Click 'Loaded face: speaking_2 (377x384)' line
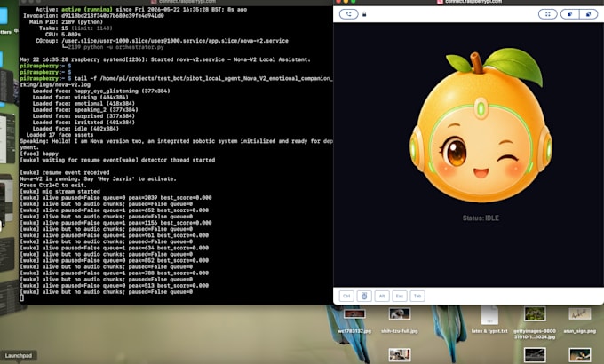 (85, 110)
